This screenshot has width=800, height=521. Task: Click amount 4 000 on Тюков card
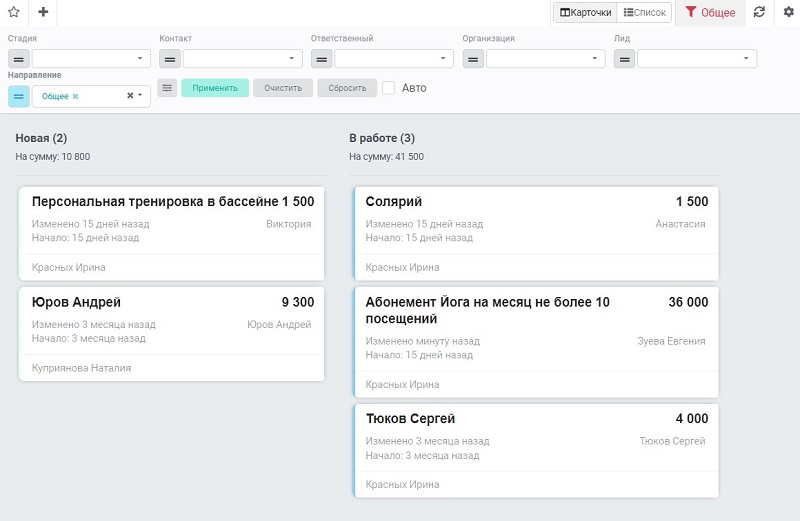[692, 419]
